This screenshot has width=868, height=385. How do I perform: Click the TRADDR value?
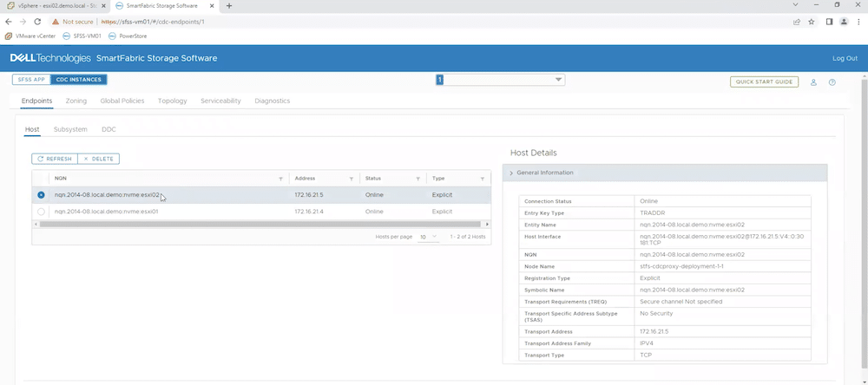(x=651, y=213)
